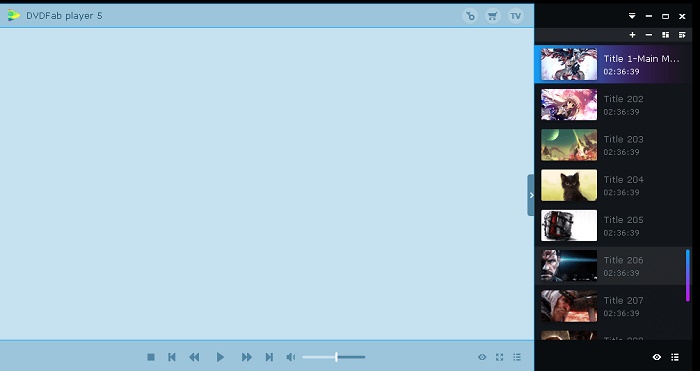Close the DVDFab player window
The width and height of the screenshot is (700, 371).
[x=682, y=16]
